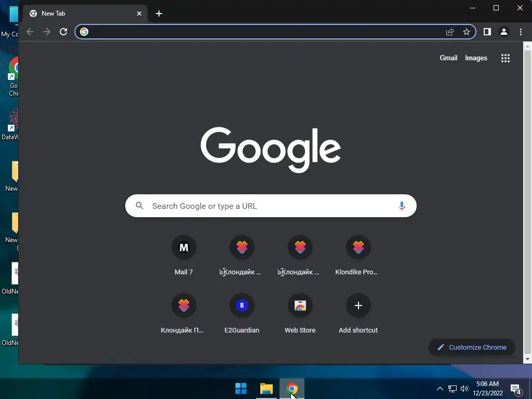Maximize the Chrome window
The image size is (532, 399).
(x=496, y=8)
